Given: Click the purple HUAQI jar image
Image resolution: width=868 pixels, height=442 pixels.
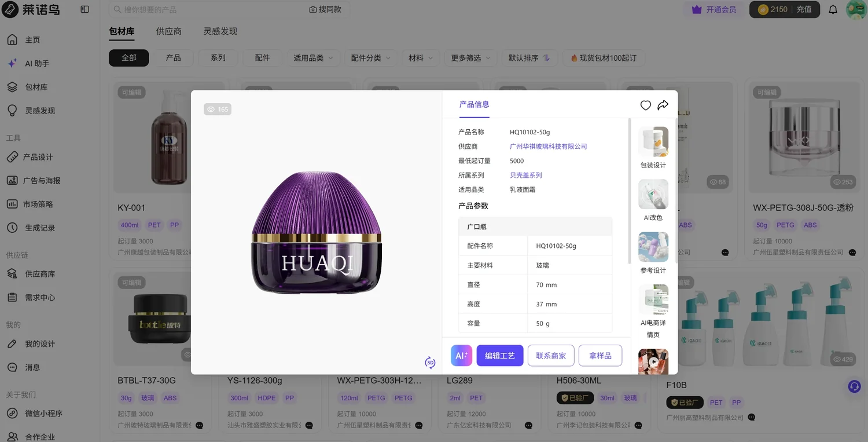Looking at the screenshot, I should tap(317, 232).
